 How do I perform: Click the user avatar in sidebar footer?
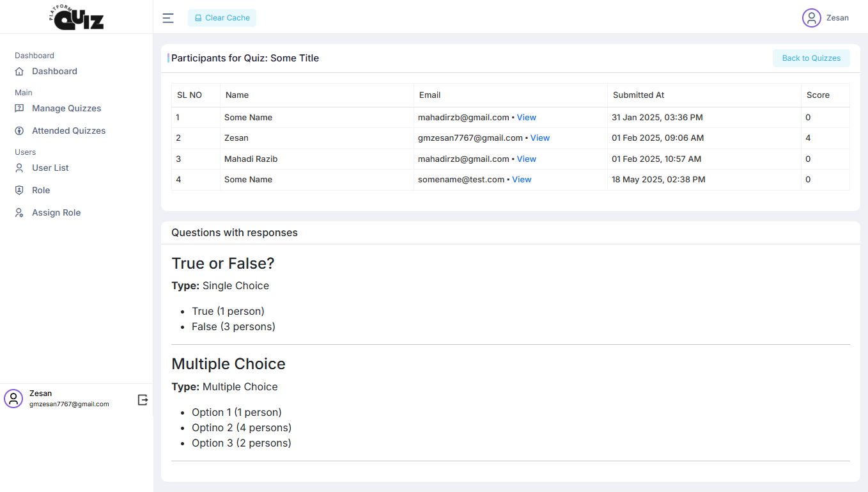coord(13,399)
